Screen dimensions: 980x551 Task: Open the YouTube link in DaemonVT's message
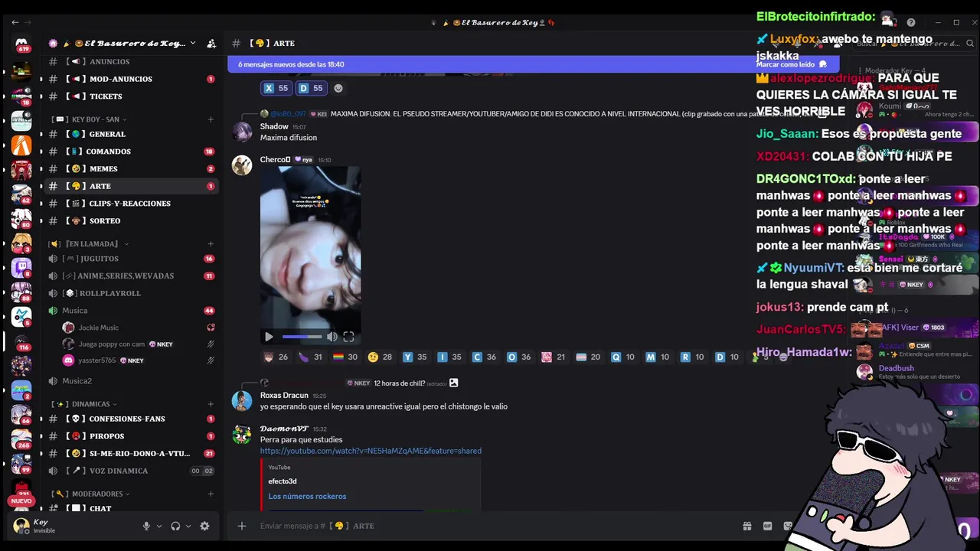371,451
